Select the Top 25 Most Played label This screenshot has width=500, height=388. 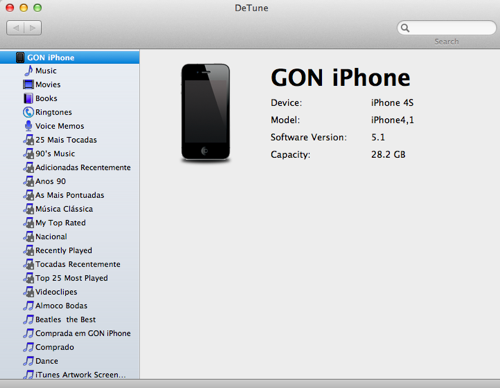pos(72,278)
